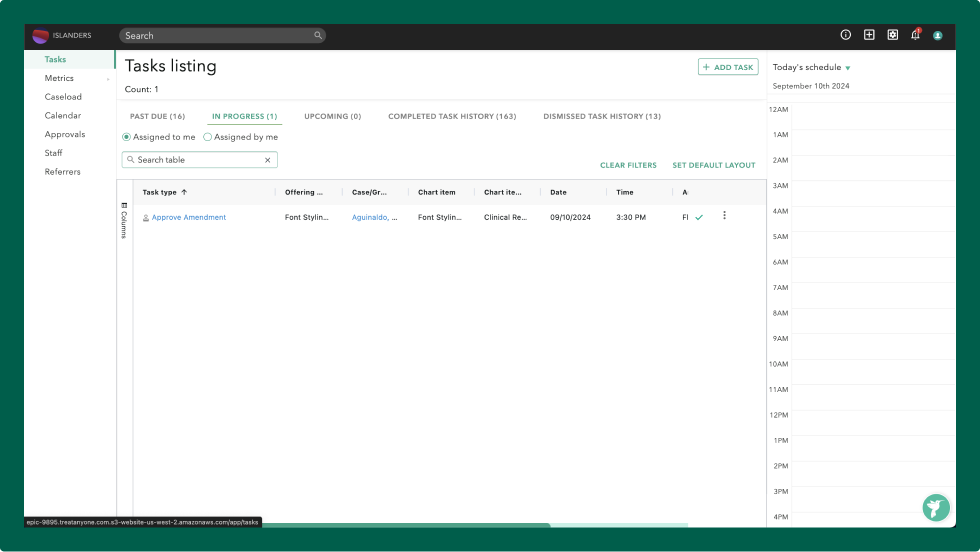Open Completed Task History (163) tab
Image resolution: width=980 pixels, height=552 pixels.
coord(452,116)
